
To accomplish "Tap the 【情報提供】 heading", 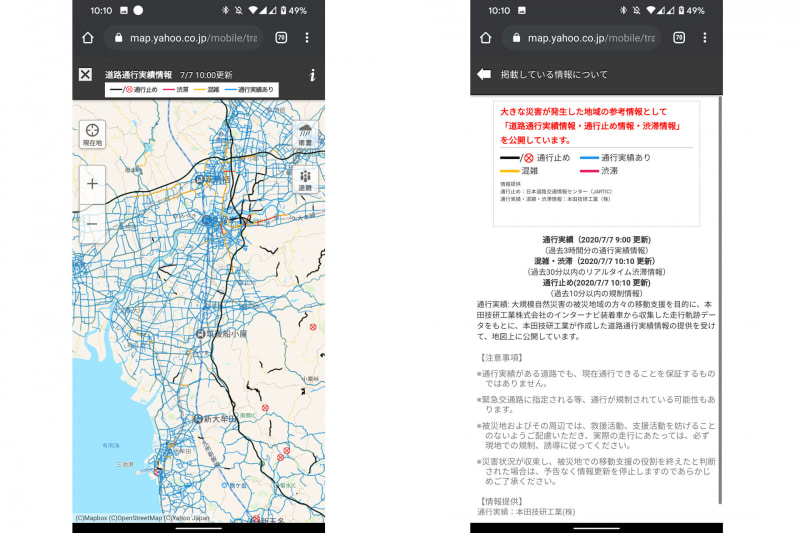I will (501, 501).
